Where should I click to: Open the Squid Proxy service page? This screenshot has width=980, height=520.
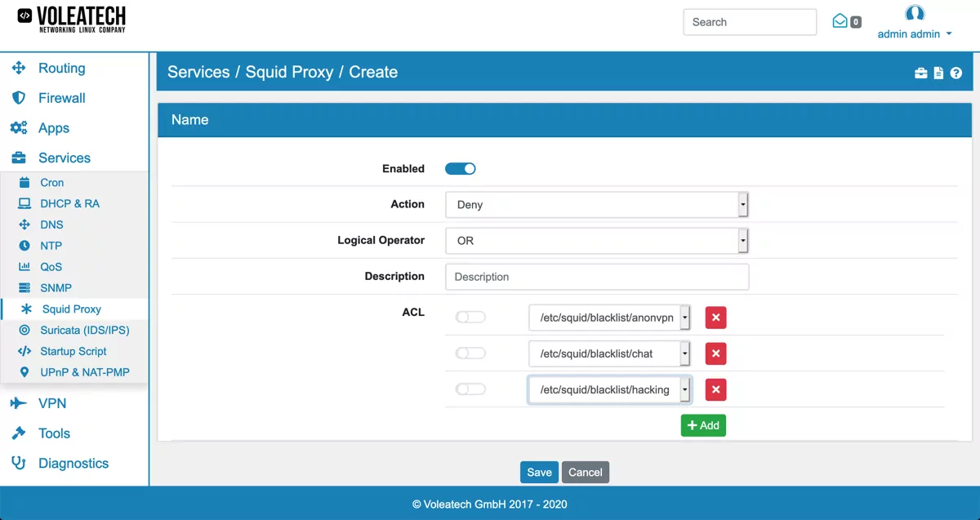point(69,309)
